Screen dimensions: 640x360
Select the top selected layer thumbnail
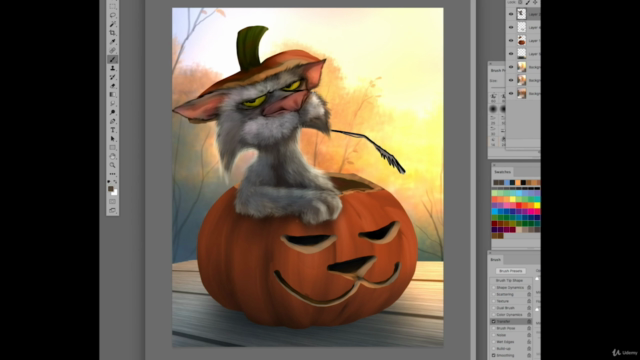click(522, 14)
